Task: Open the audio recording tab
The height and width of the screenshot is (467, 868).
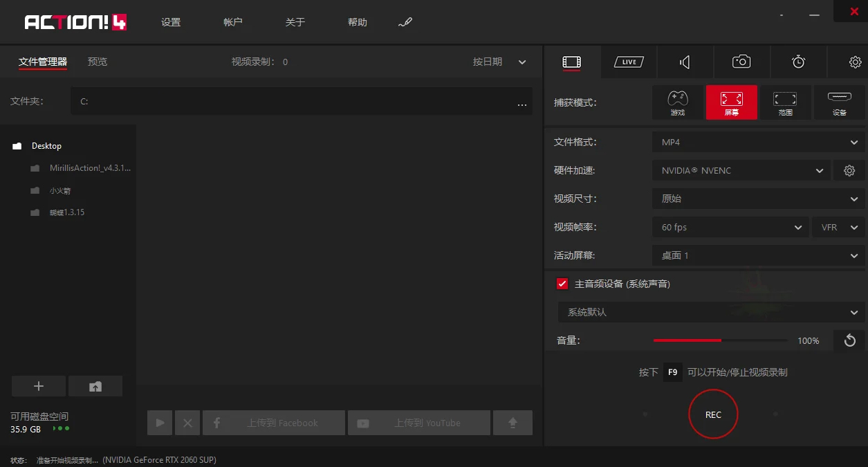Action: (x=685, y=62)
